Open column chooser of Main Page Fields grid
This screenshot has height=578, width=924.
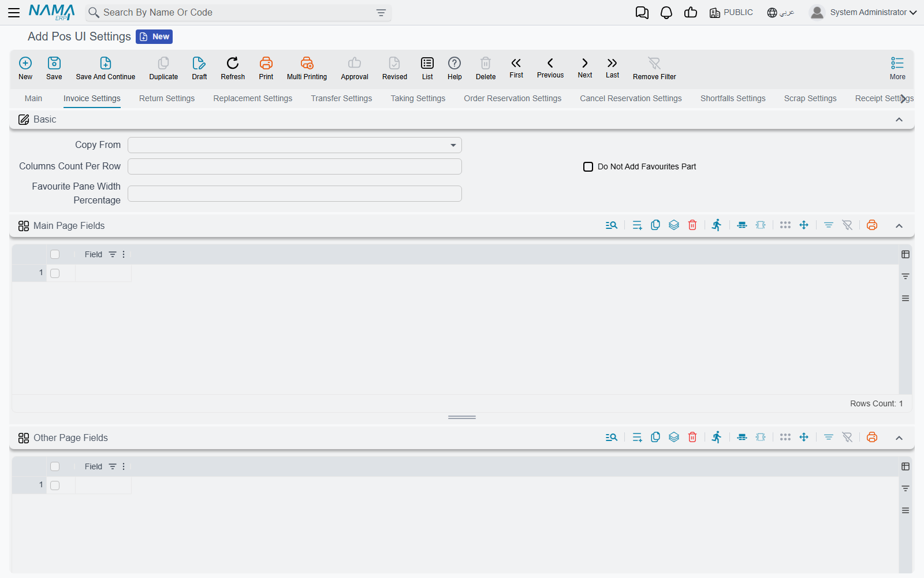click(x=906, y=254)
